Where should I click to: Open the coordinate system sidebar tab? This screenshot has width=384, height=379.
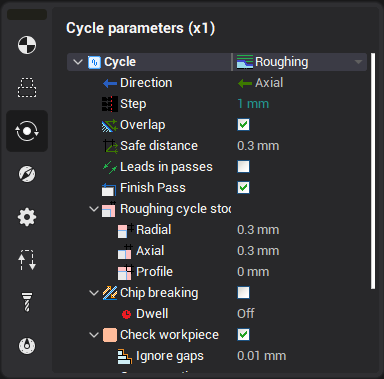[27, 45]
